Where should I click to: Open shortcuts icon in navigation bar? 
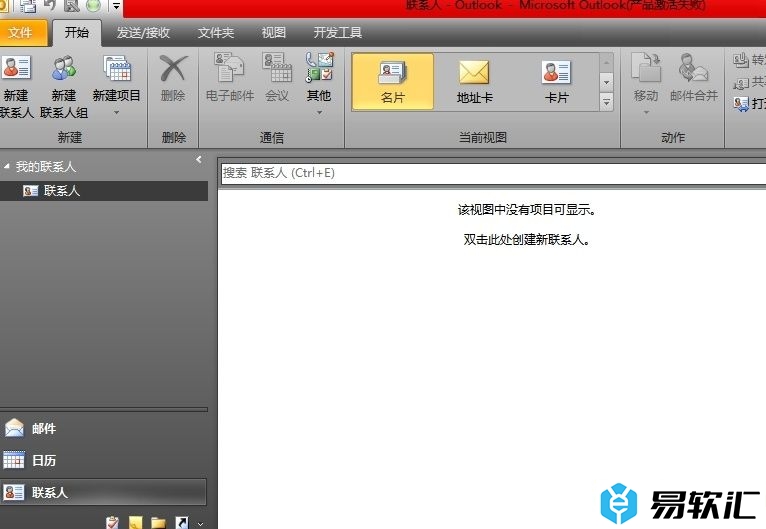182,523
